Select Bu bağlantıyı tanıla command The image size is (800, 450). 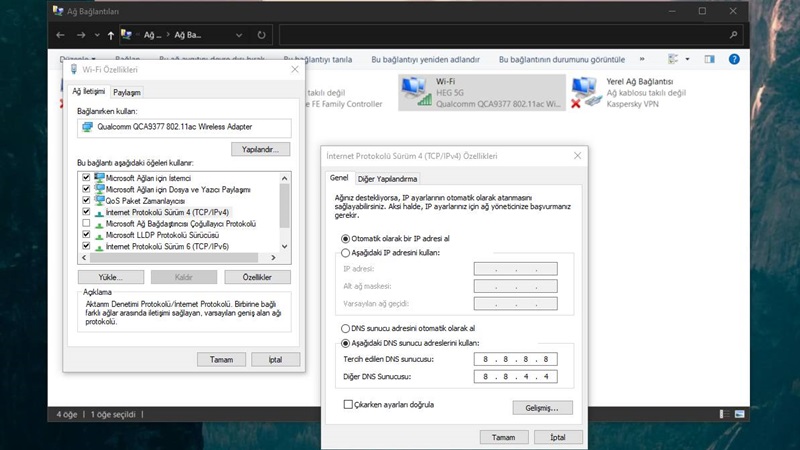coord(318,59)
